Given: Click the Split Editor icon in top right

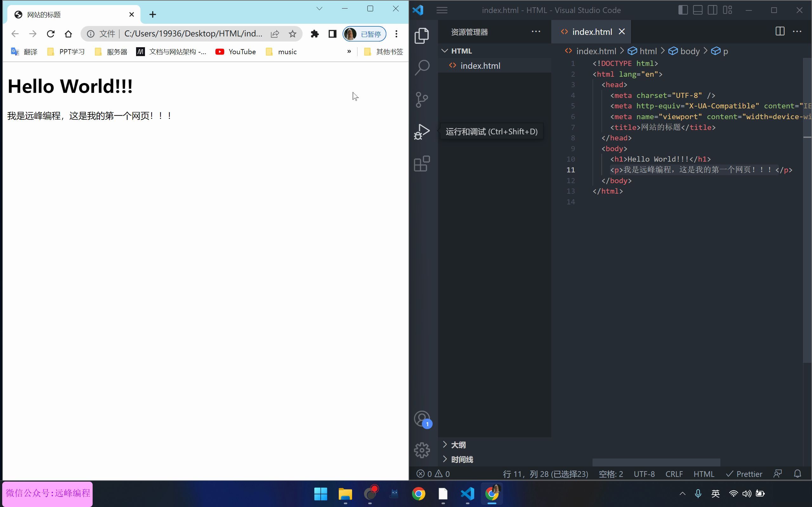Looking at the screenshot, I should coord(780,32).
